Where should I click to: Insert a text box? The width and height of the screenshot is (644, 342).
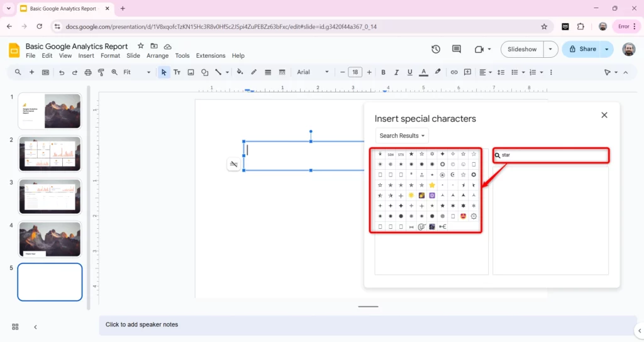[x=177, y=72]
